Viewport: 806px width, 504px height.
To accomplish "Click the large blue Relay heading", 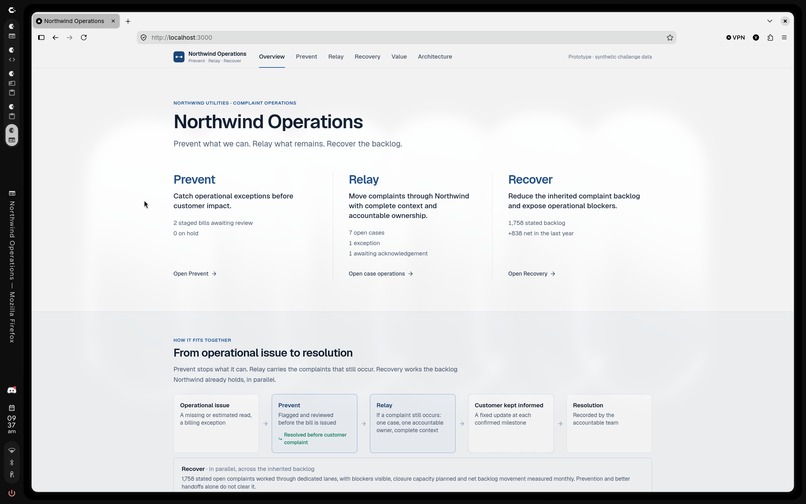I will tap(363, 179).
